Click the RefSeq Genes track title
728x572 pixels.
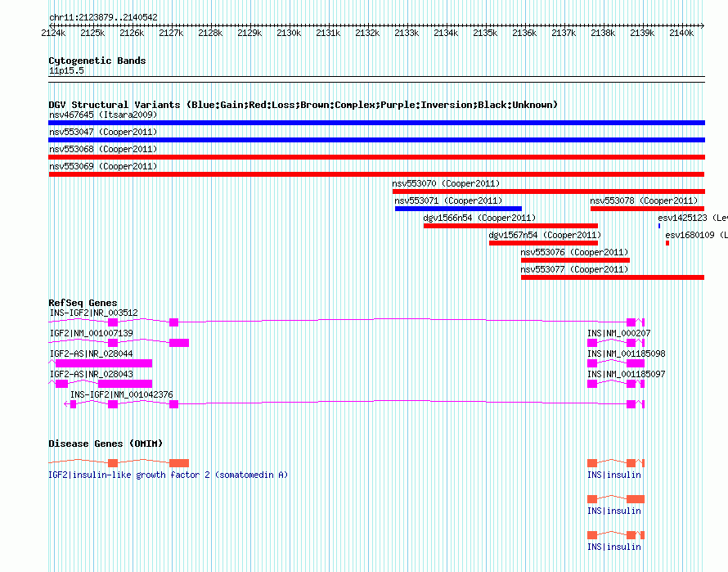click(83, 303)
